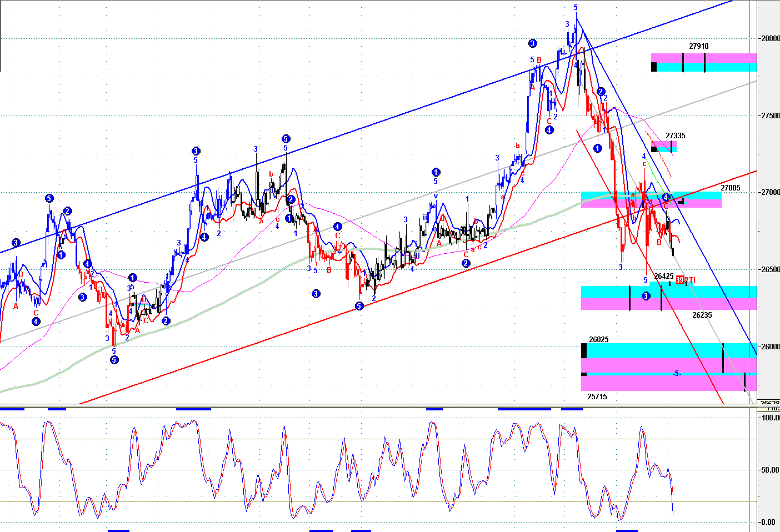Click the blue iii sub-wave label

pyautogui.click(x=426, y=218)
